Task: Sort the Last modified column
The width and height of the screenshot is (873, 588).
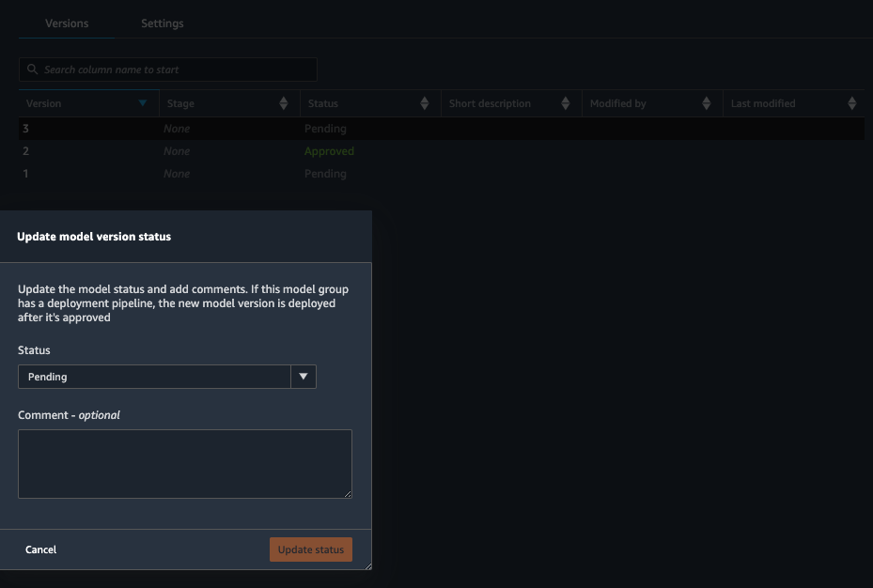Action: click(x=851, y=103)
